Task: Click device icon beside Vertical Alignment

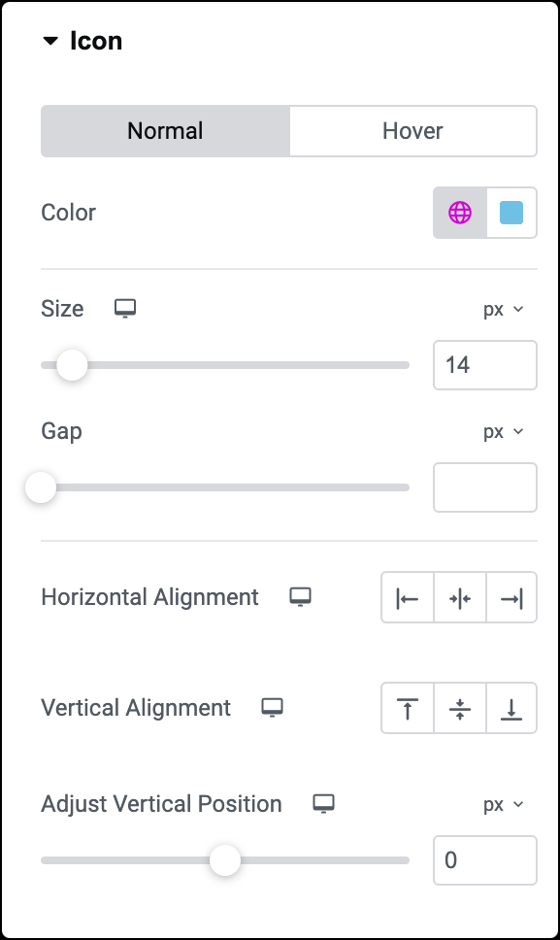Action: click(272, 707)
